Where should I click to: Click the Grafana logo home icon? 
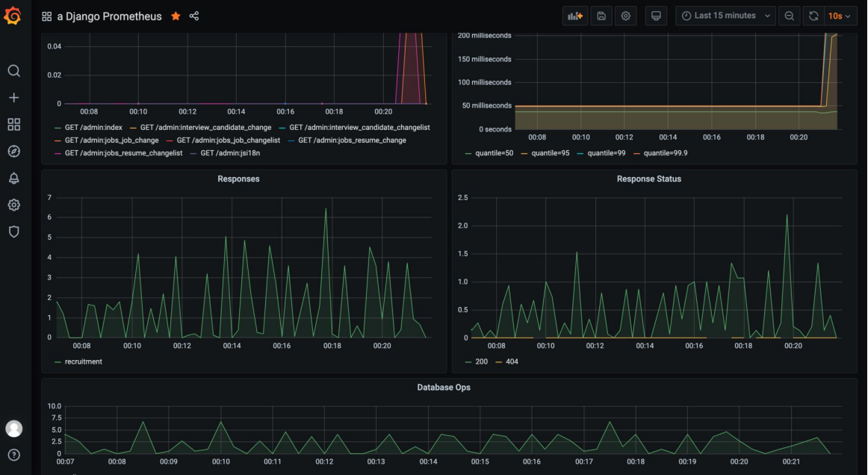click(13, 16)
